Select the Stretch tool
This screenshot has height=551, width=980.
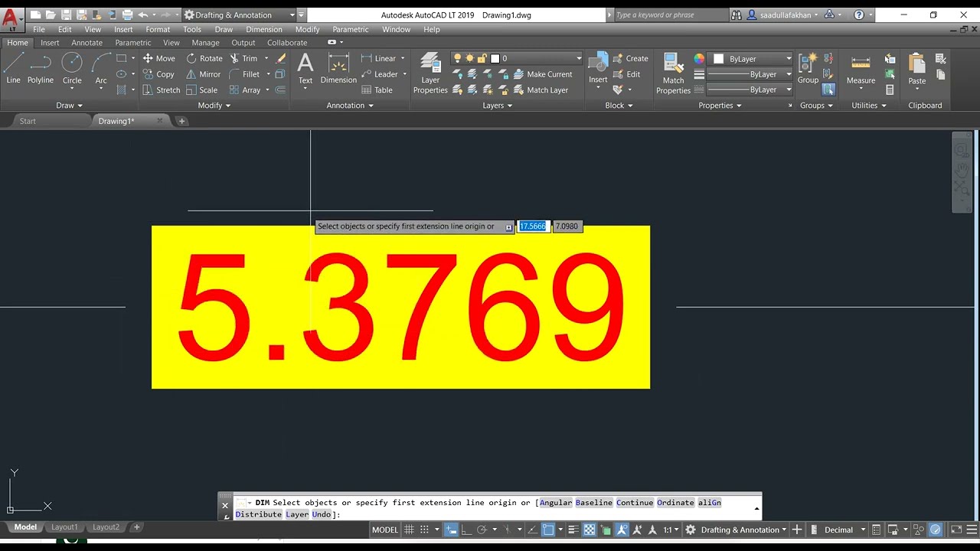(161, 90)
